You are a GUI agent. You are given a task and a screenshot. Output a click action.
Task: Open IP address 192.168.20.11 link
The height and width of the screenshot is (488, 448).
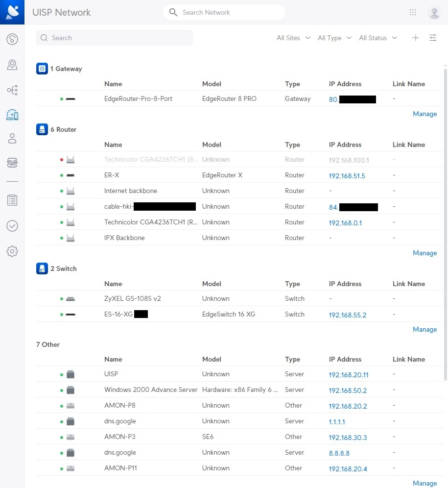click(349, 375)
